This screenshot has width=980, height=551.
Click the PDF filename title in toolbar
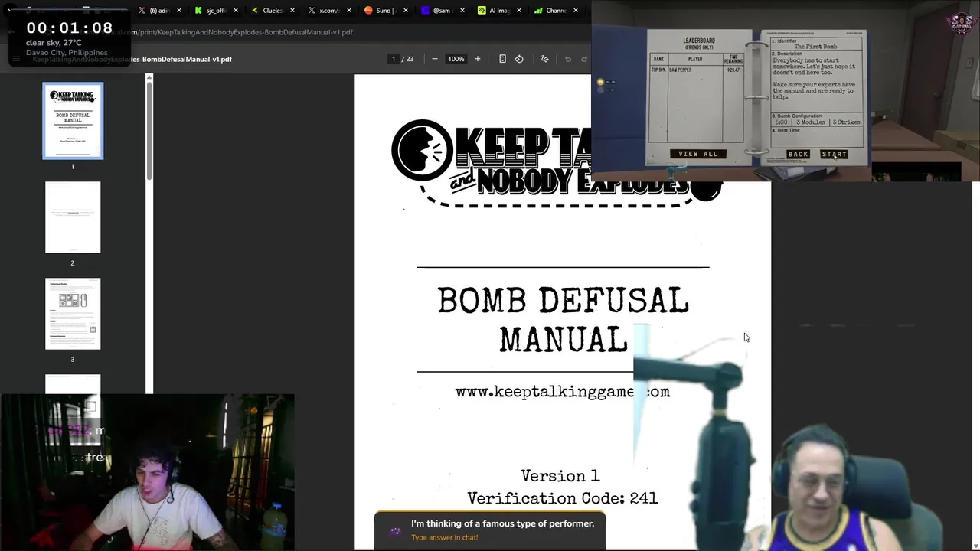click(x=132, y=59)
